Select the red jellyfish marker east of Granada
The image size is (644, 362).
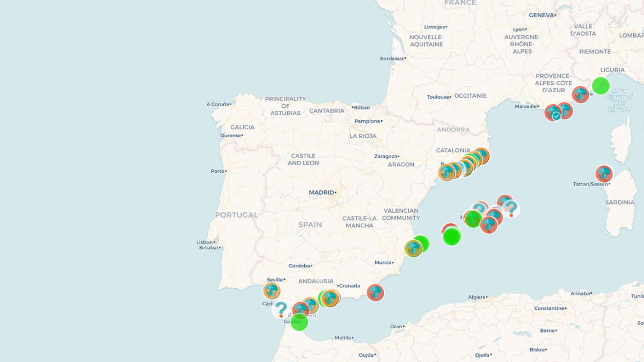375,292
